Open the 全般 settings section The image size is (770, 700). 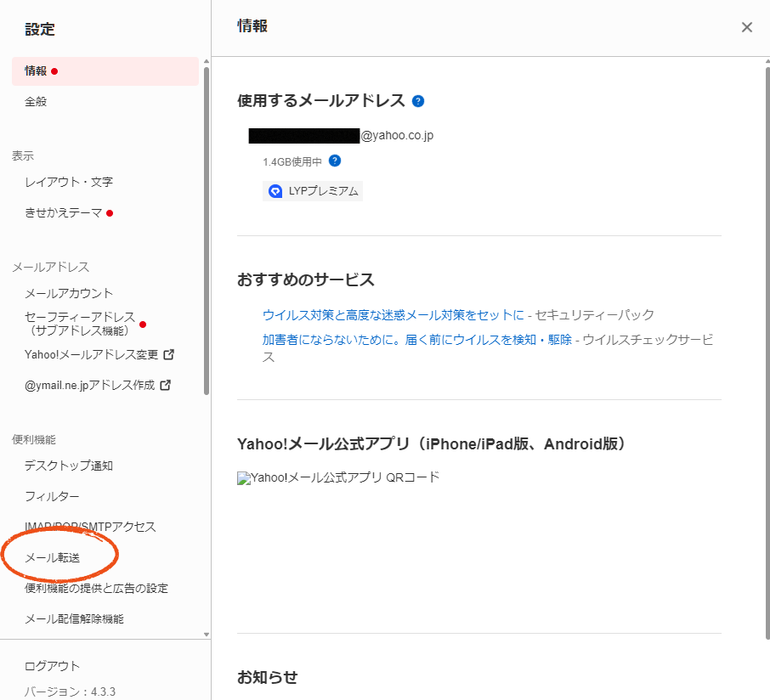click(36, 102)
